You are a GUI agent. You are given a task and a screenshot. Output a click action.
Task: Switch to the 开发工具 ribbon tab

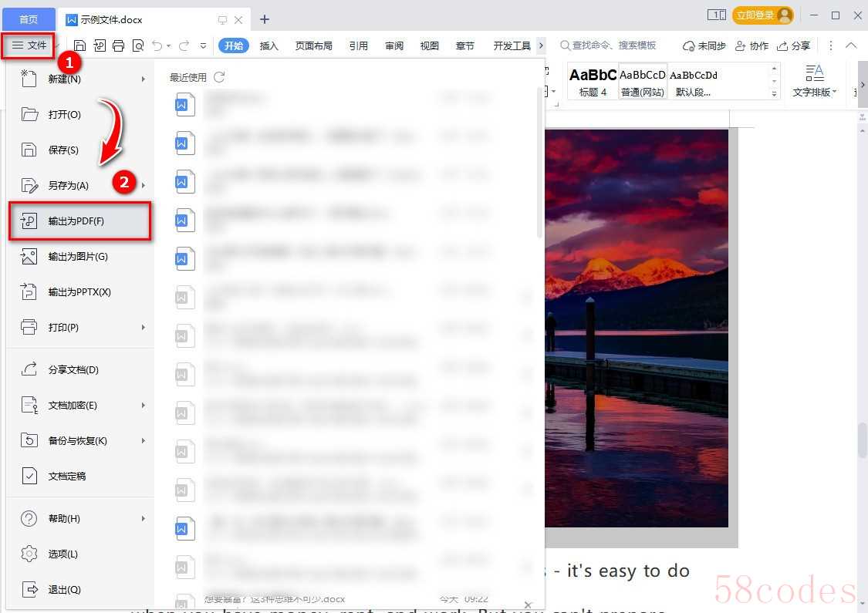(x=512, y=45)
